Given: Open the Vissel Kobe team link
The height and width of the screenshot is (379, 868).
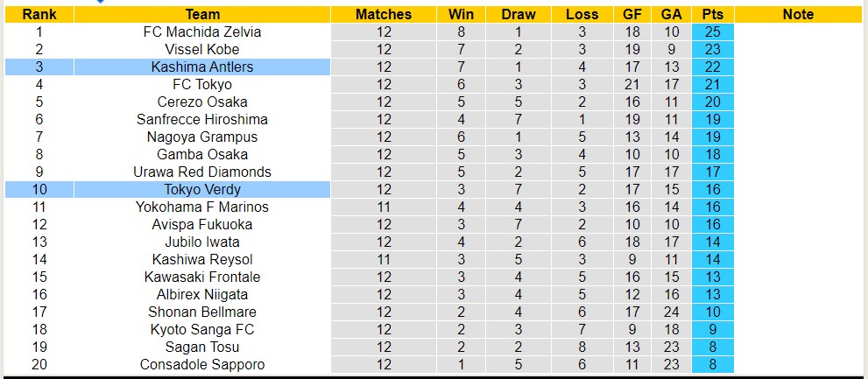Looking at the screenshot, I should (x=202, y=49).
